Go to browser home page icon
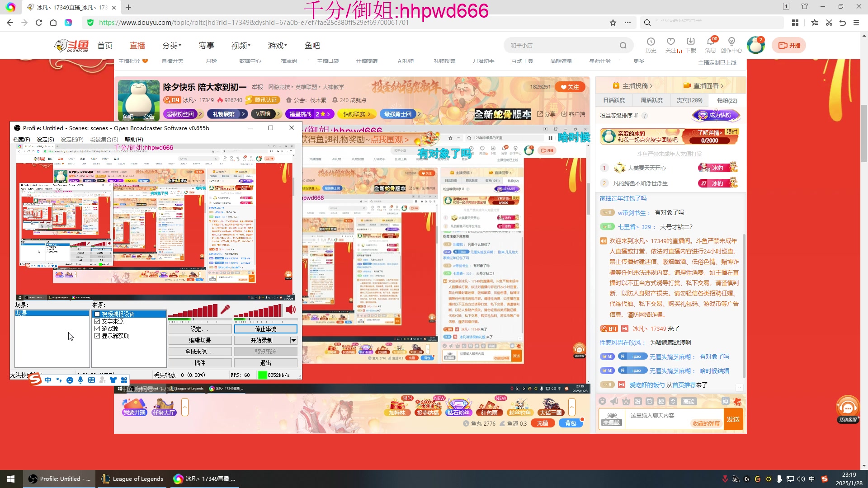Image resolution: width=868 pixels, height=488 pixels. click(53, 23)
